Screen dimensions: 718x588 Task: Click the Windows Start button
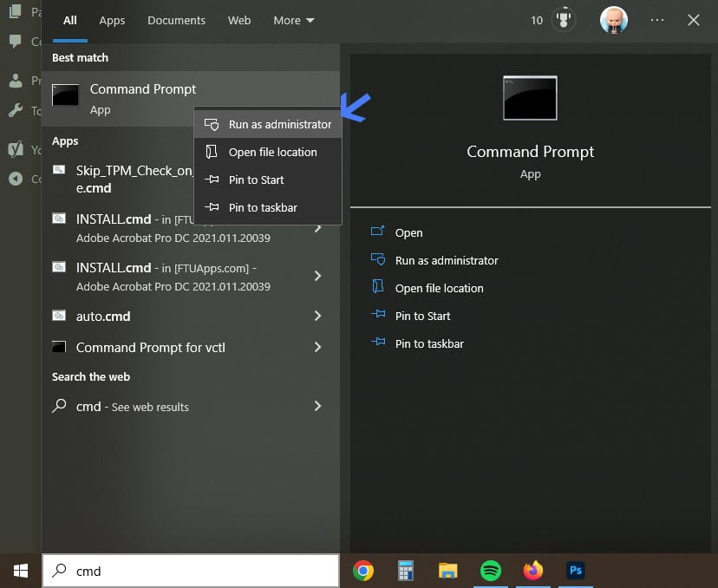point(20,571)
